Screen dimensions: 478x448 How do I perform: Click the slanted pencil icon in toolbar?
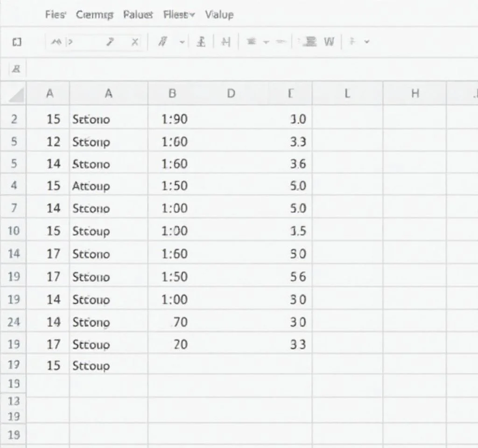point(110,42)
